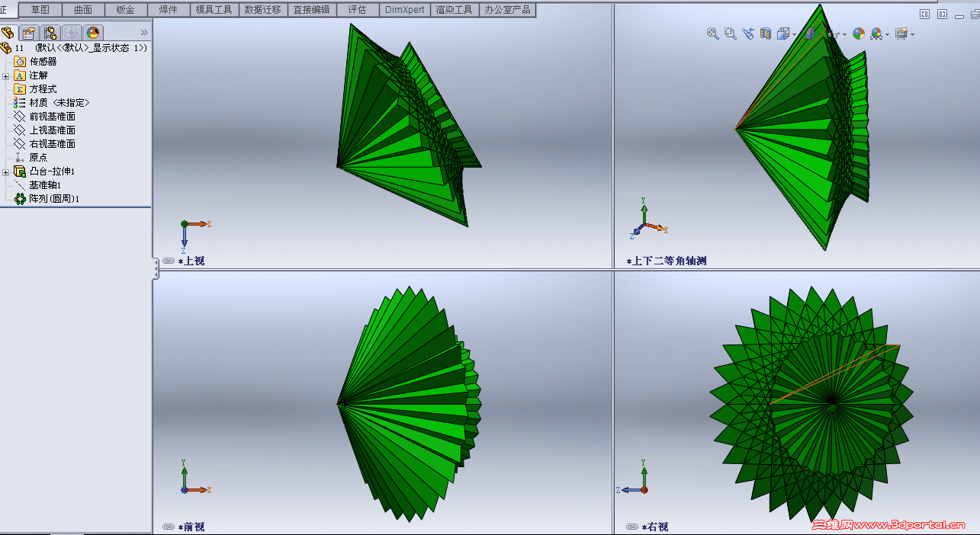This screenshot has height=535, width=980.
Task: Click *上视 viewport label
Action: (191, 261)
